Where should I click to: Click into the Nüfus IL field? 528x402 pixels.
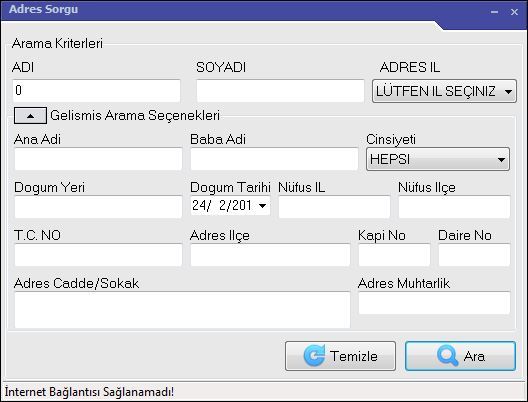pyautogui.click(x=334, y=207)
